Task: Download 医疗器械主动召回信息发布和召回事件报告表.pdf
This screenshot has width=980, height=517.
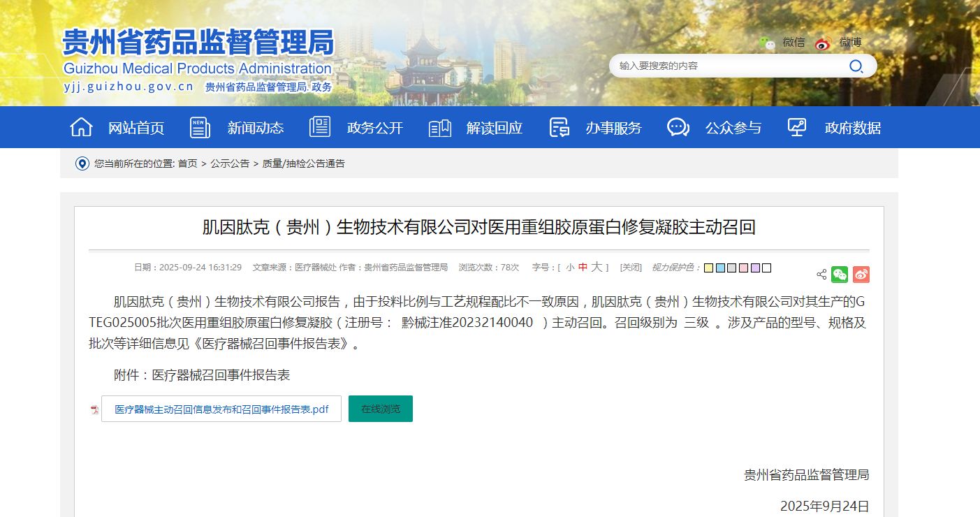Action: pyautogui.click(x=221, y=409)
